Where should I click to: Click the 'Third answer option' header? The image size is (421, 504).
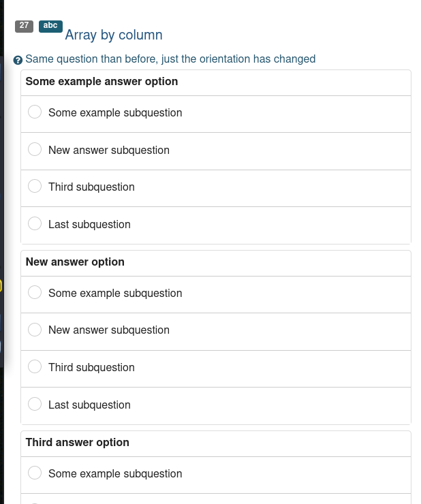pyautogui.click(x=77, y=443)
